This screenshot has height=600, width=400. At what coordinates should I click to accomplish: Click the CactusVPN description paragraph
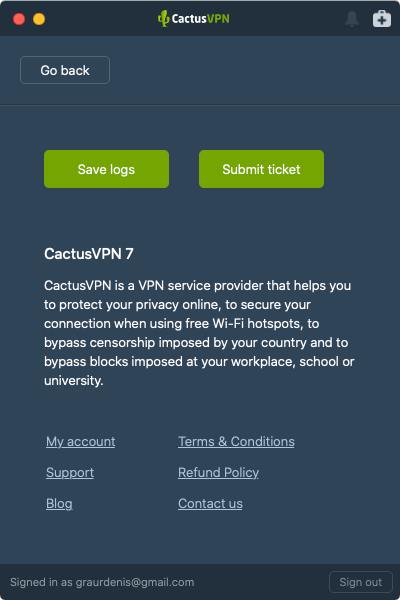coord(199,333)
